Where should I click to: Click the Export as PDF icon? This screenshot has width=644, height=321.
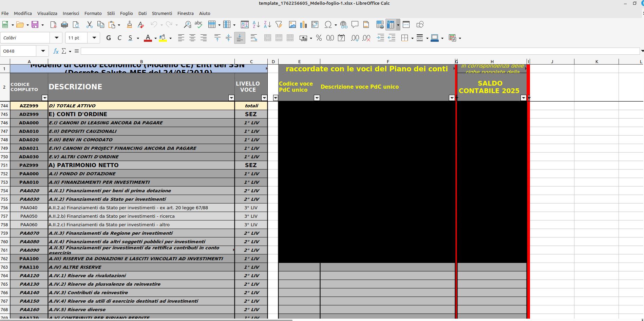[x=53, y=24]
